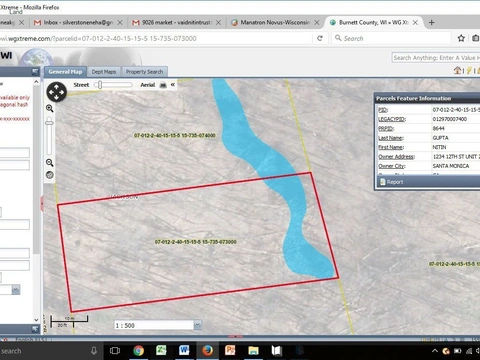Click the Owner Address field label link
Screen dimensions: 480x360
[396, 157]
